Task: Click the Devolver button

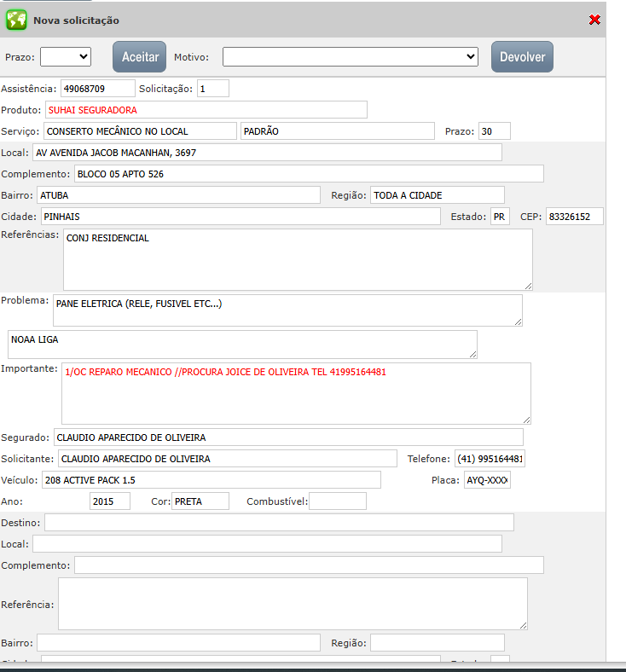Action: (522, 57)
